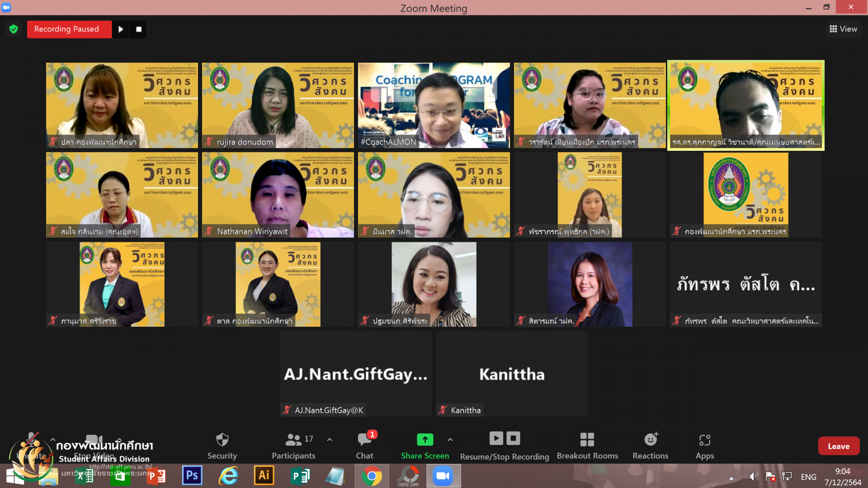Image resolution: width=868 pixels, height=488 pixels.
Task: Click the Recording Paused label
Action: click(x=67, y=29)
